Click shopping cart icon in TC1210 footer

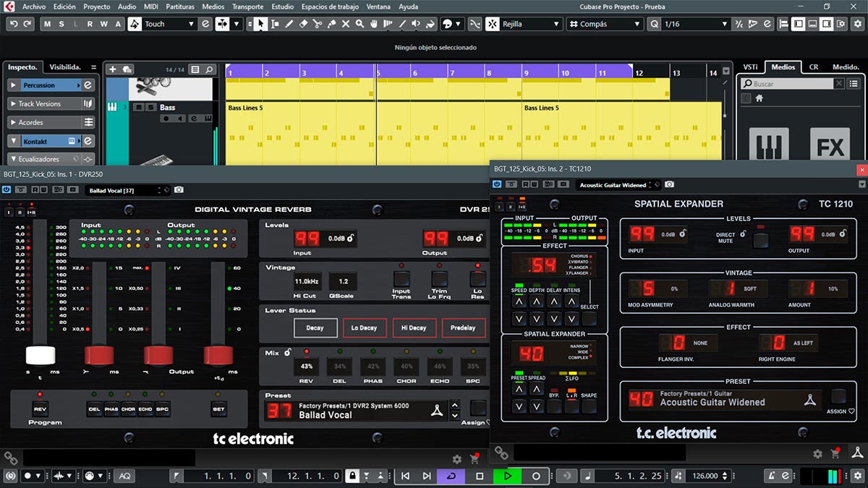click(835, 454)
